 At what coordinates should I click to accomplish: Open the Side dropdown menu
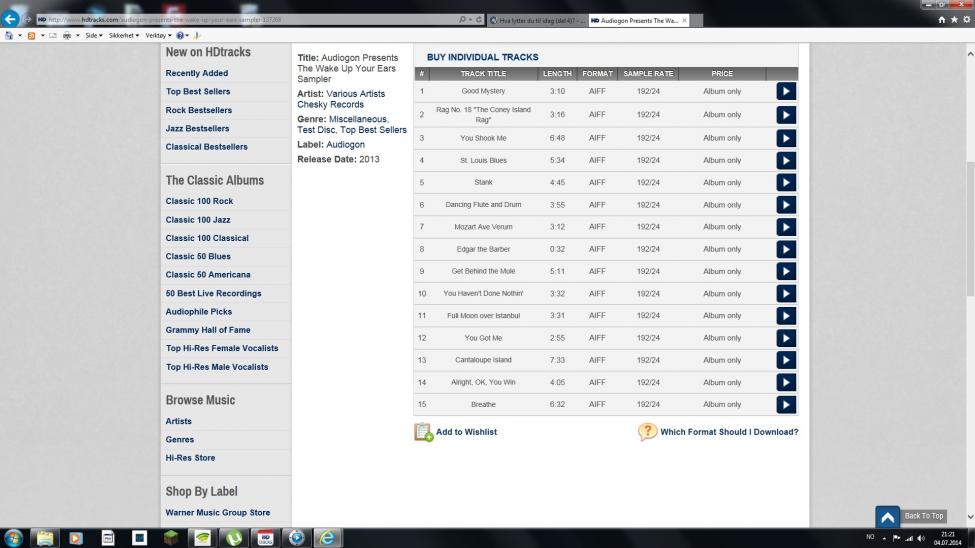[x=94, y=35]
